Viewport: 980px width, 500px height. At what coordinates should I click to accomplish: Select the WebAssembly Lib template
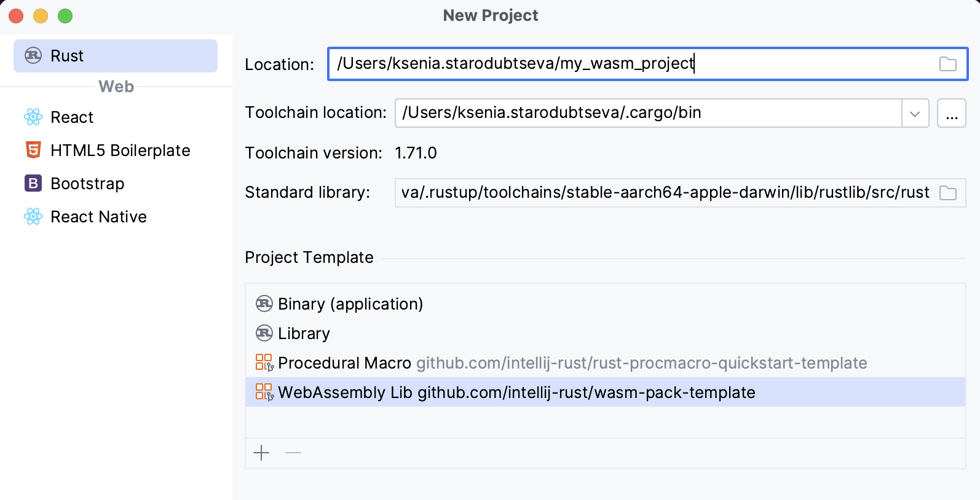tap(606, 392)
